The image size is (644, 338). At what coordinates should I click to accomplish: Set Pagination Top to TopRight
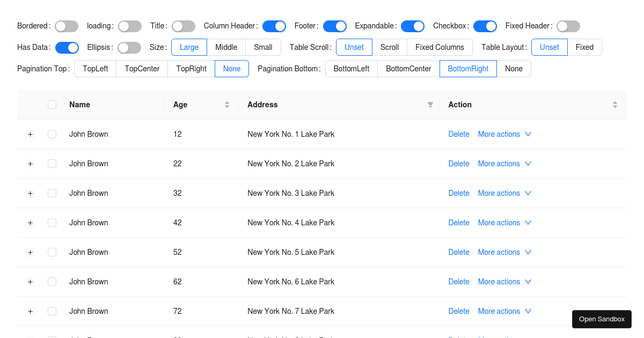[192, 69]
